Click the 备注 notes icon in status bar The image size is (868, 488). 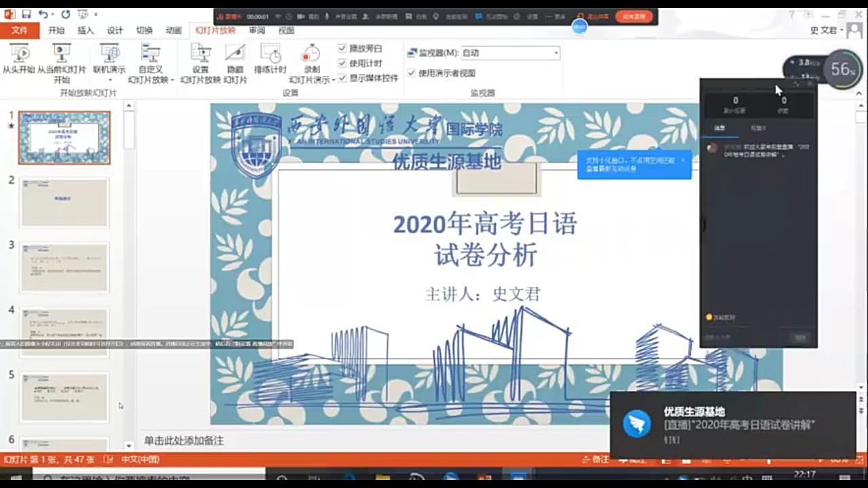point(596,460)
